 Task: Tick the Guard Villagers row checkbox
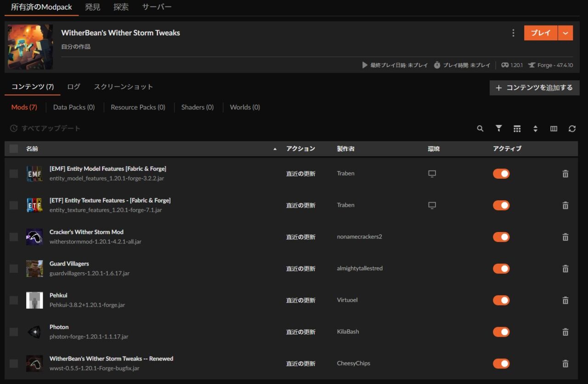(14, 269)
